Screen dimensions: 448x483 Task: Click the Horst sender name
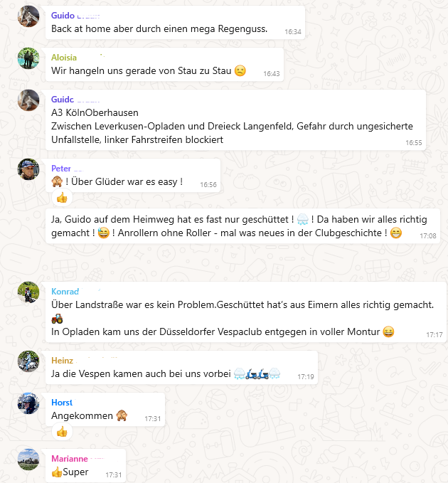click(62, 403)
